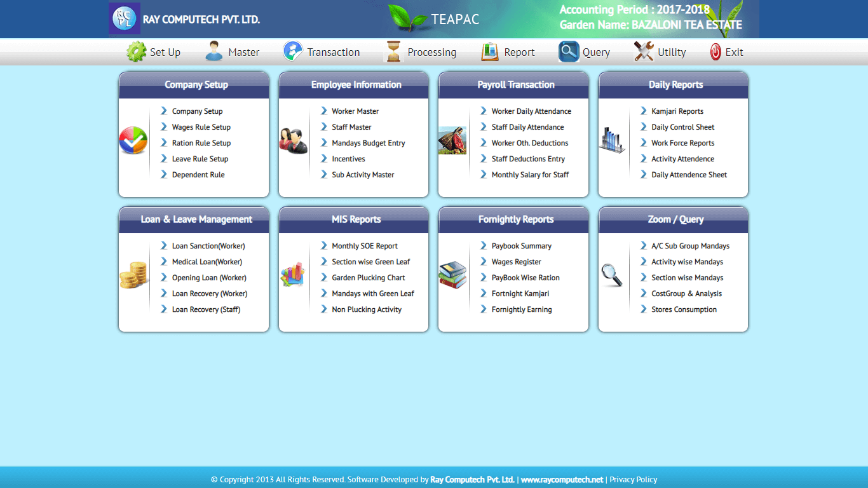868x488 pixels.
Task: Click arrow bullet beside Kamjari Reports
Action: pyautogui.click(x=644, y=111)
